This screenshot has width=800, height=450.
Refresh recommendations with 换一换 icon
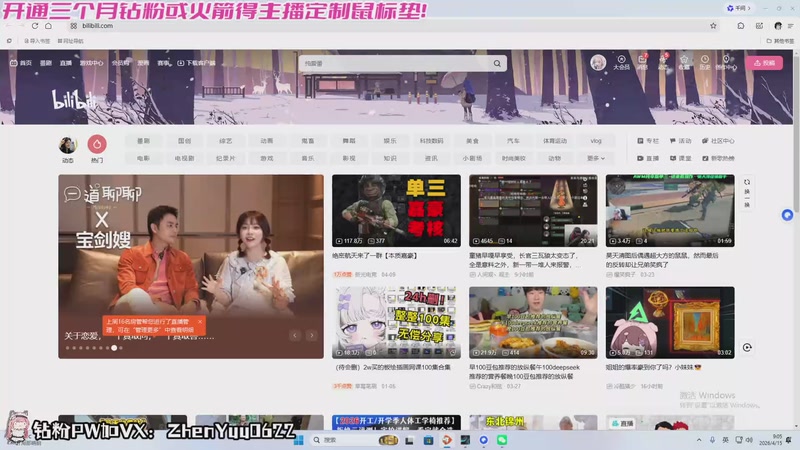click(747, 193)
